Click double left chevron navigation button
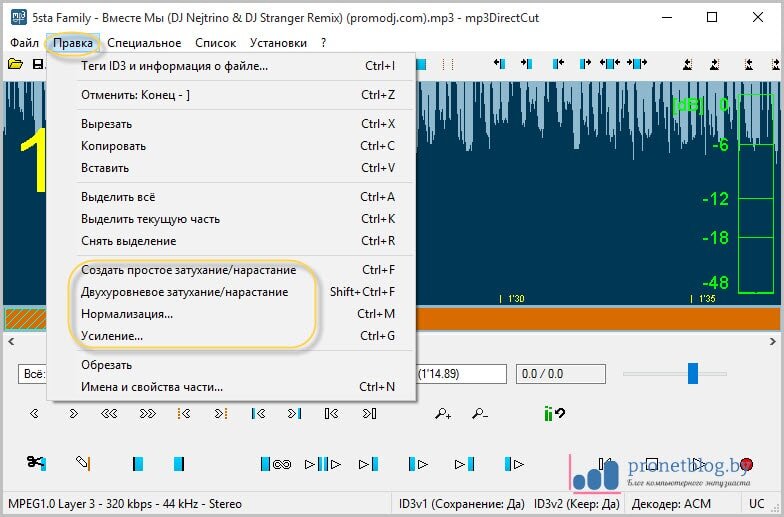Image resolution: width=784 pixels, height=517 pixels. pyautogui.click(x=109, y=414)
